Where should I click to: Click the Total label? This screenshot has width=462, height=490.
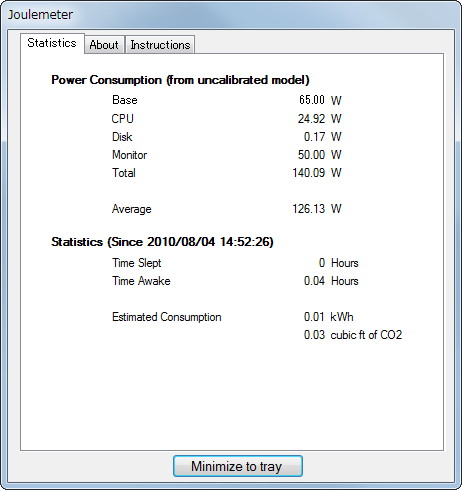coord(124,173)
